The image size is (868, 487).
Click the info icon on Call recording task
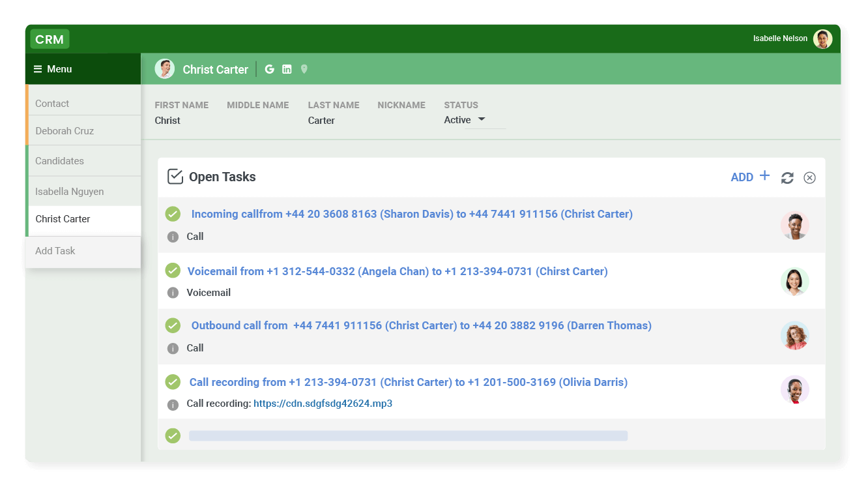click(x=173, y=404)
